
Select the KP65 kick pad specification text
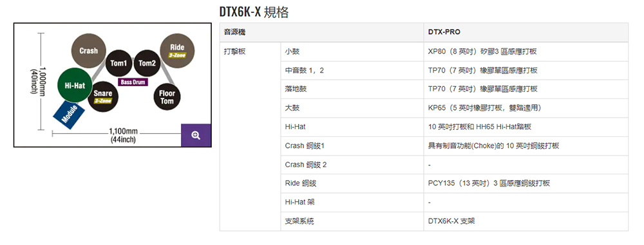click(485, 108)
